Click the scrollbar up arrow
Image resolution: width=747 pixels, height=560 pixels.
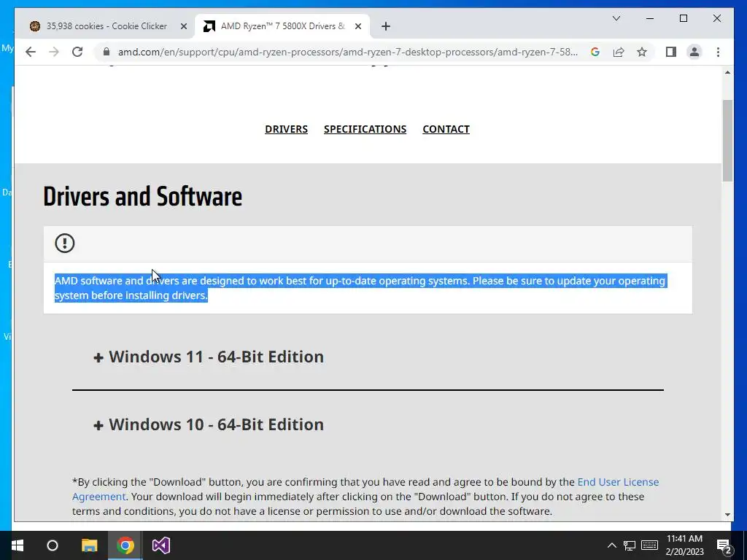click(x=727, y=72)
